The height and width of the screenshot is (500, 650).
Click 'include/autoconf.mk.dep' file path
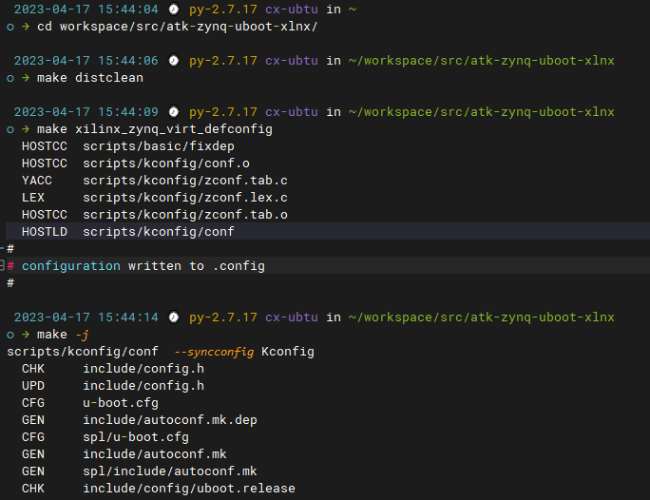coord(169,420)
